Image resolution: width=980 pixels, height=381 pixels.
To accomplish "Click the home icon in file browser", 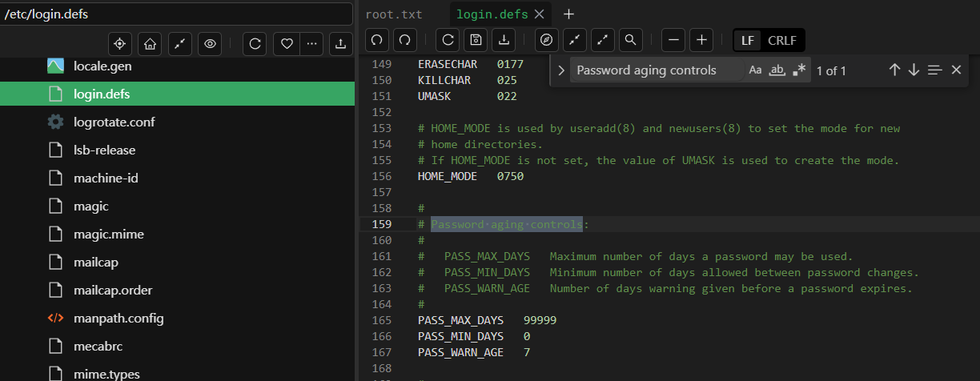I will [x=151, y=44].
